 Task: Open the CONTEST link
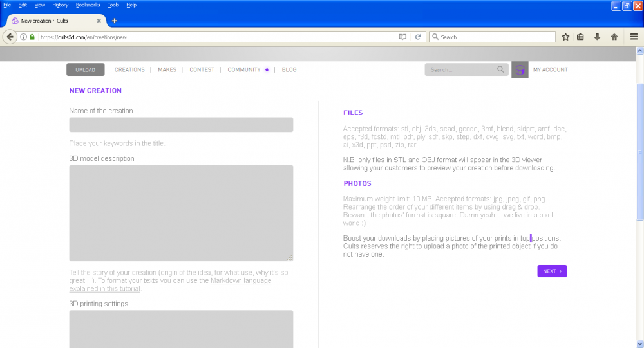[x=202, y=69]
